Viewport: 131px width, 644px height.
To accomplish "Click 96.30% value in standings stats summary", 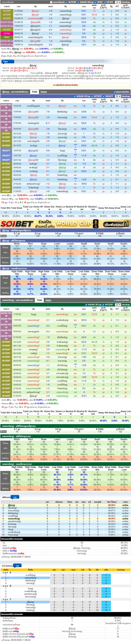I will 118,618.
